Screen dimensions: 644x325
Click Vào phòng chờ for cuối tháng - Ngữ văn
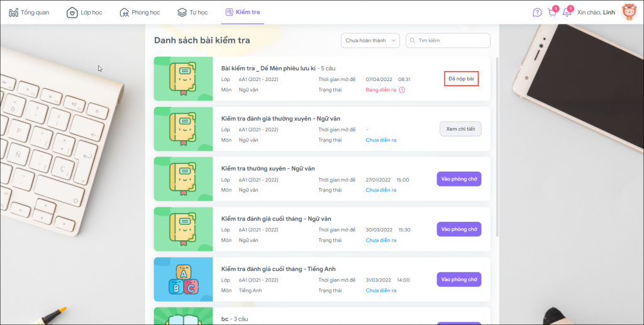(x=458, y=229)
